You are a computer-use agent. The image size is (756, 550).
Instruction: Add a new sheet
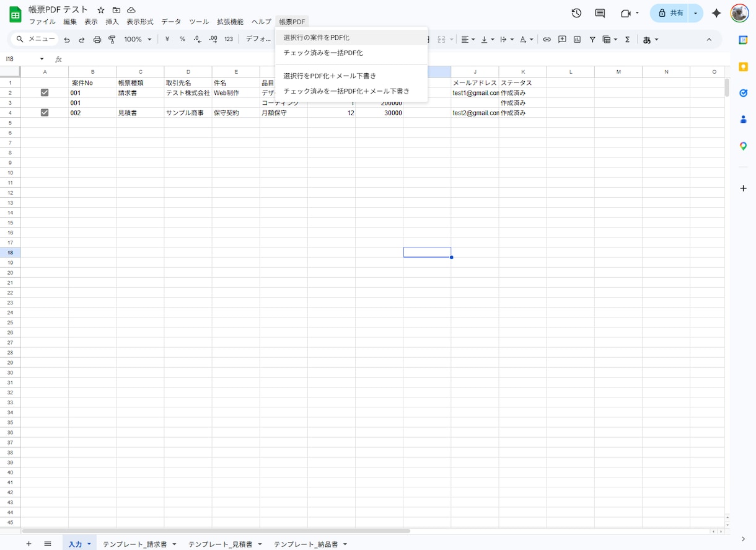(x=29, y=543)
